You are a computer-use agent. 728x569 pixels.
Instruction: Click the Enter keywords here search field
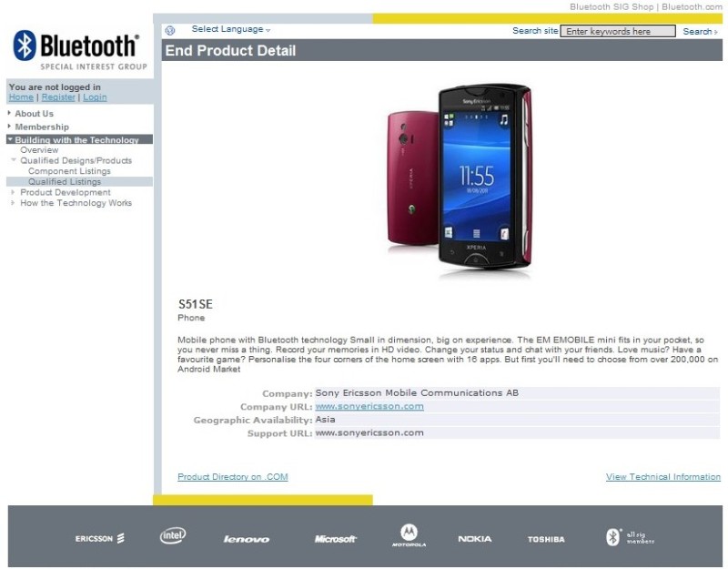618,31
